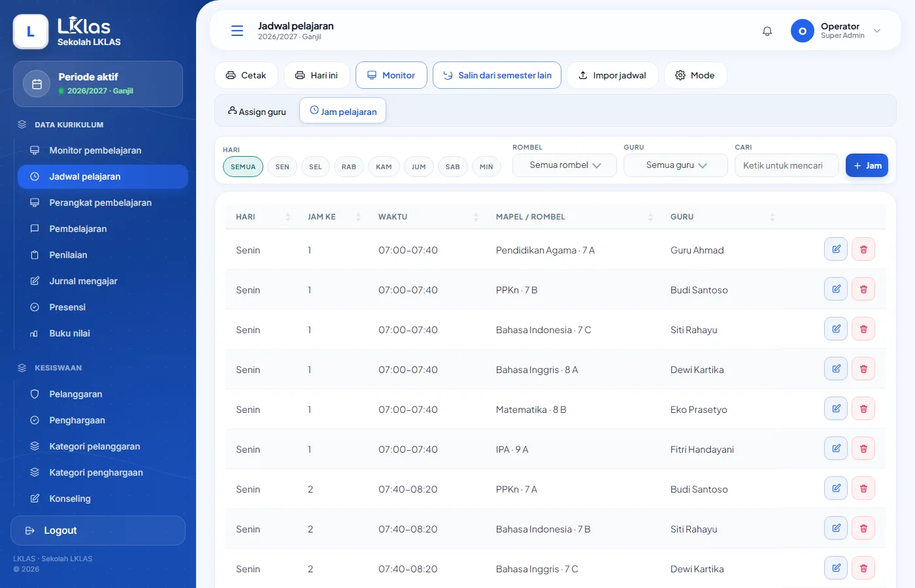Click the Operator avatar icon

[x=802, y=31]
